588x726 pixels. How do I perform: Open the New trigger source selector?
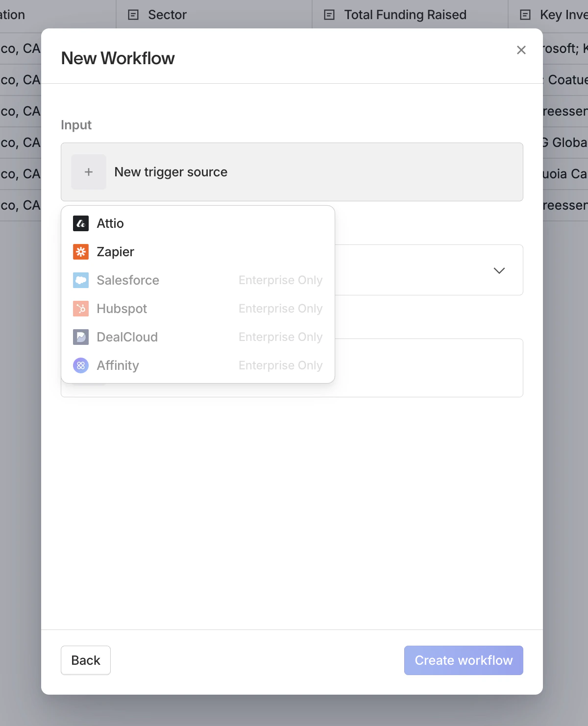[x=292, y=172]
